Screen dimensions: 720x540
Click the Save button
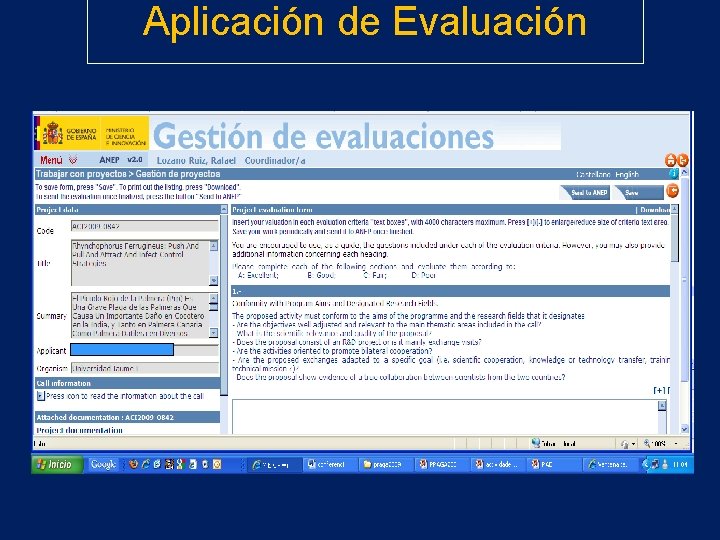pos(639,193)
